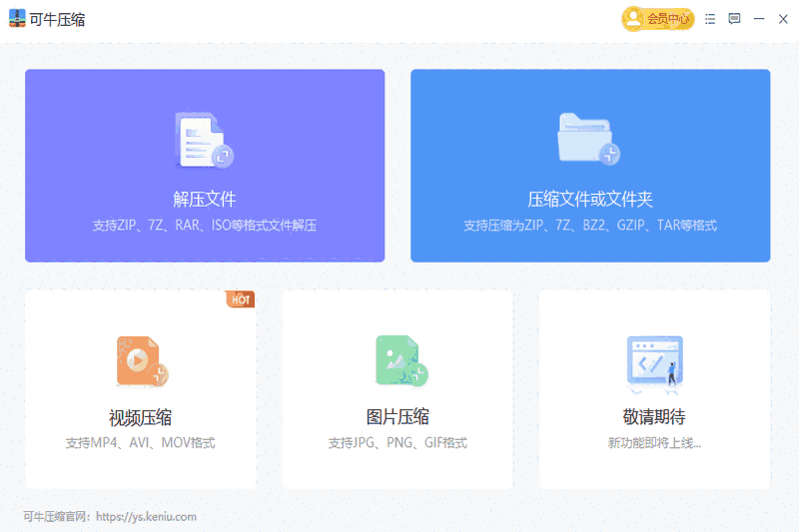Click the extract file document icon

205,140
